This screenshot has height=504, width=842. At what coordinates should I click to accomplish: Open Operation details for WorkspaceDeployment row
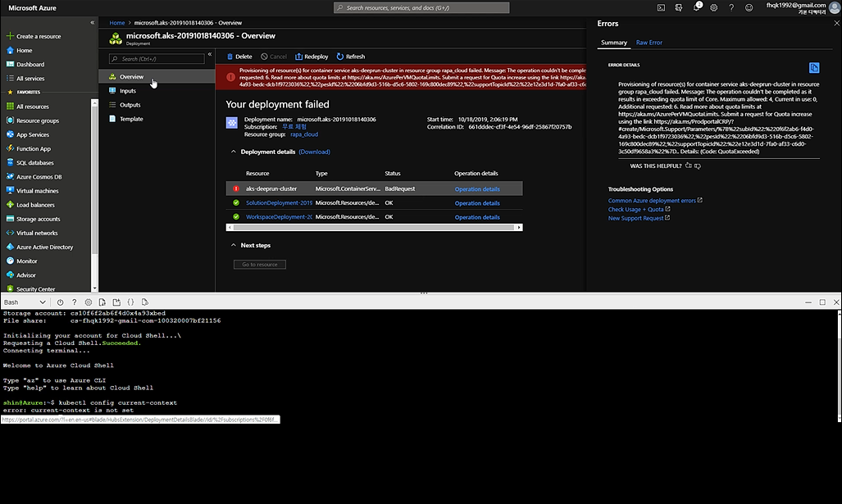click(x=477, y=217)
